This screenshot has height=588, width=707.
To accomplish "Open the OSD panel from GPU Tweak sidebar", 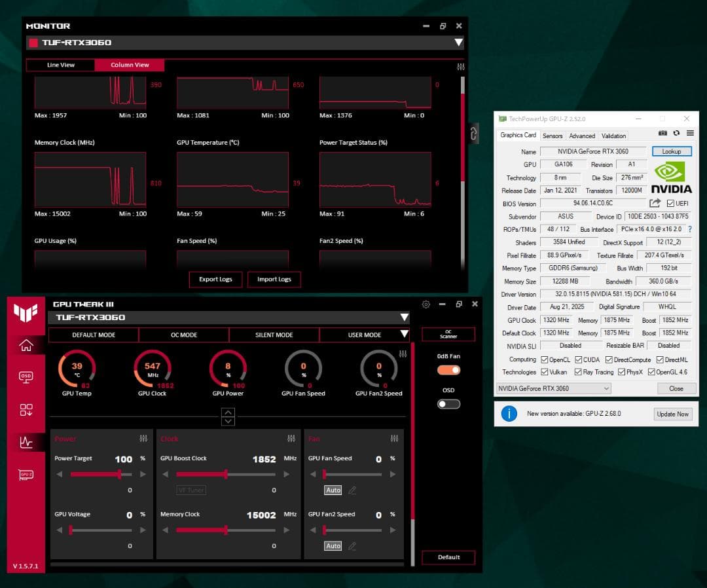I will pos(26,375).
